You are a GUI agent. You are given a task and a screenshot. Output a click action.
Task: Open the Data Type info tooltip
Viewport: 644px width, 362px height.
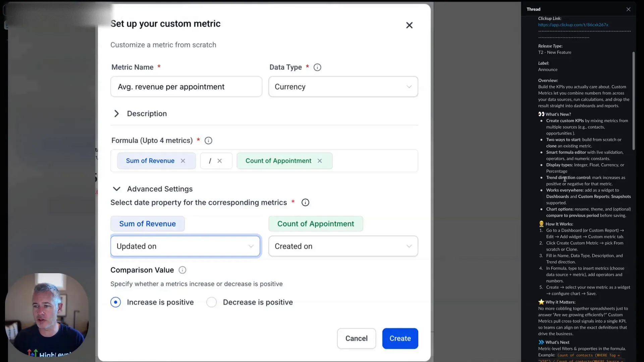pos(317,67)
